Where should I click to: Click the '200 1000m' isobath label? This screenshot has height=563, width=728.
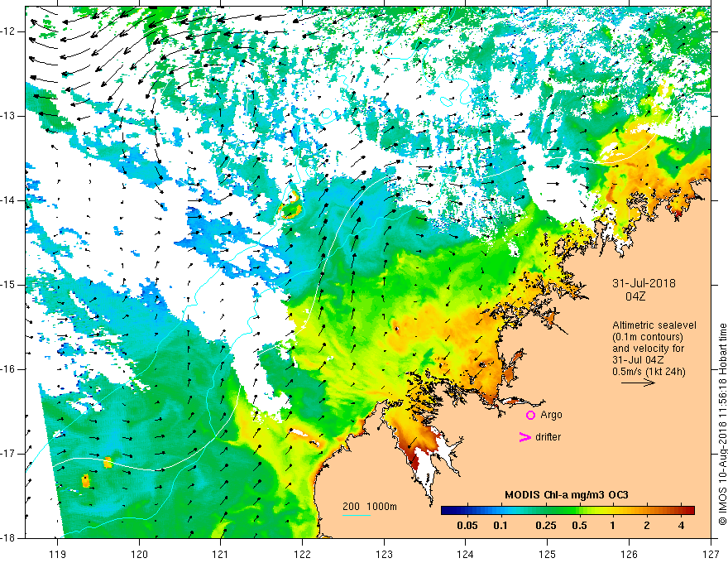[x=370, y=507]
